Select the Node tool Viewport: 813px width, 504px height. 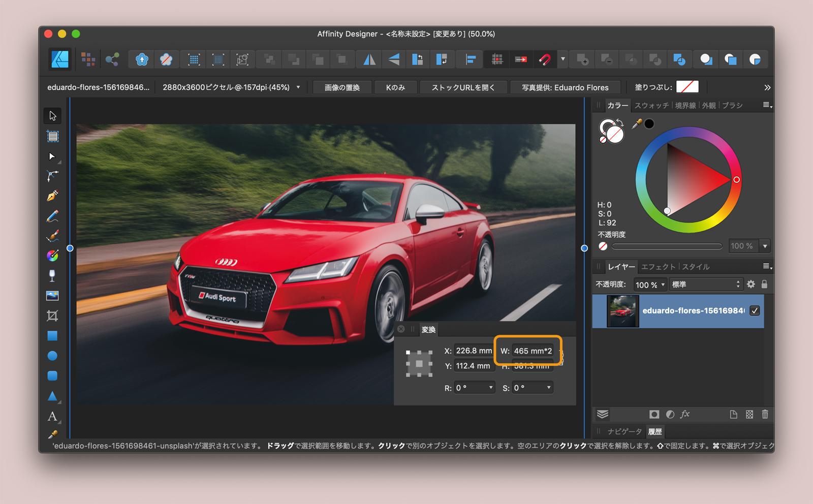click(52, 156)
